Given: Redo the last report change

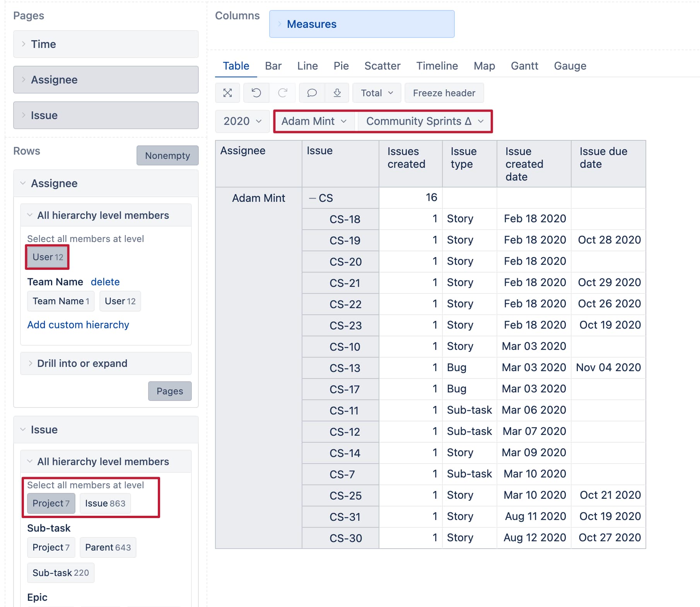Looking at the screenshot, I should [x=283, y=93].
